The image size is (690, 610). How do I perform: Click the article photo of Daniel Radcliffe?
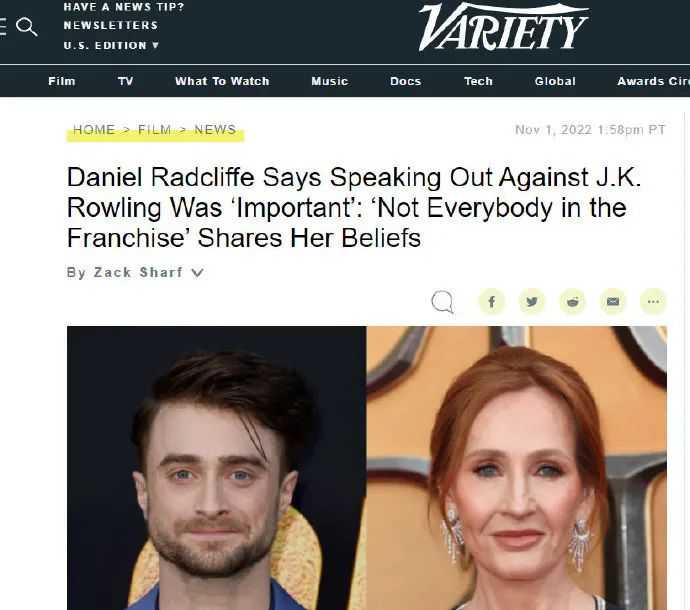coord(217,468)
